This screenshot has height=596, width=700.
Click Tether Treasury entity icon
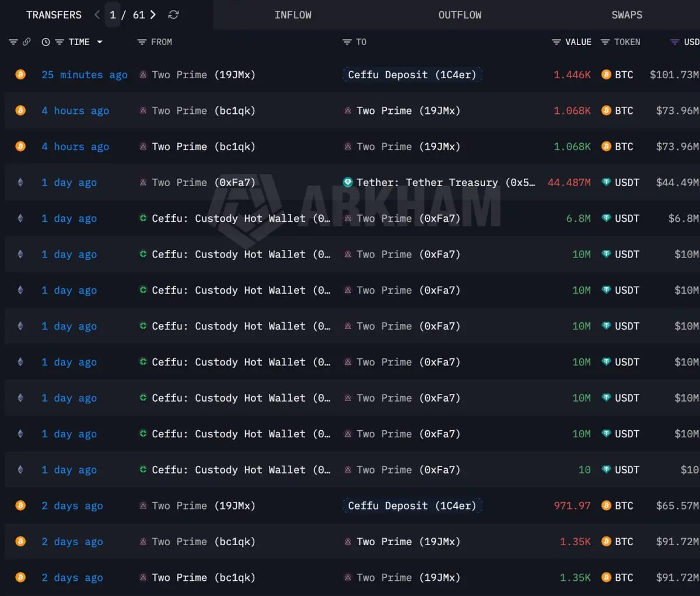tap(348, 183)
